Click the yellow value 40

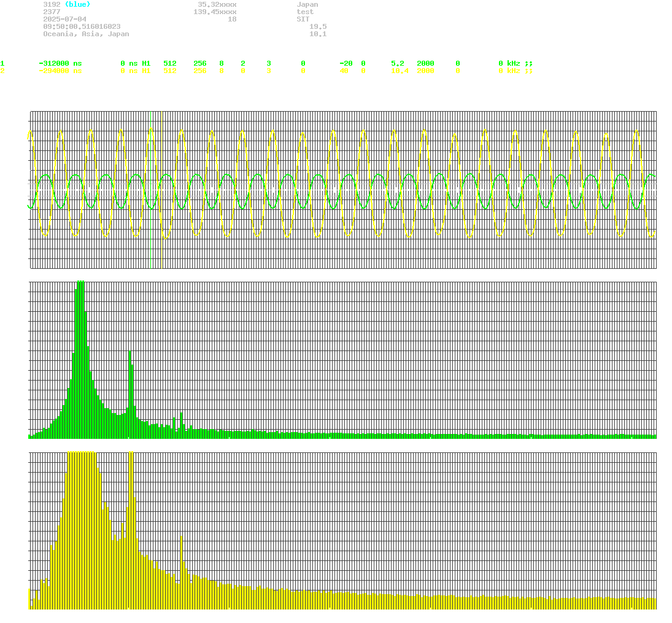(x=344, y=71)
